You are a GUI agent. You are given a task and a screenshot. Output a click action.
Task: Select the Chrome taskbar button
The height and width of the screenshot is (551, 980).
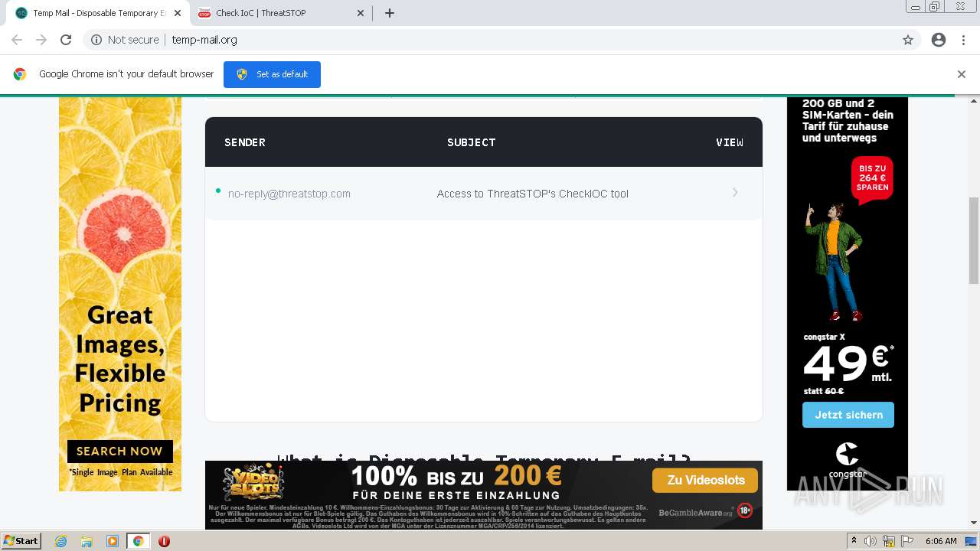point(139,541)
